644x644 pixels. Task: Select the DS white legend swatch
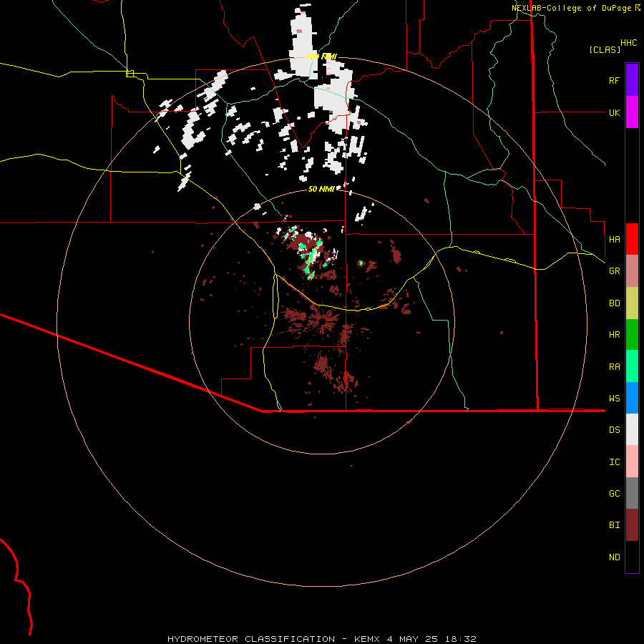click(x=632, y=429)
